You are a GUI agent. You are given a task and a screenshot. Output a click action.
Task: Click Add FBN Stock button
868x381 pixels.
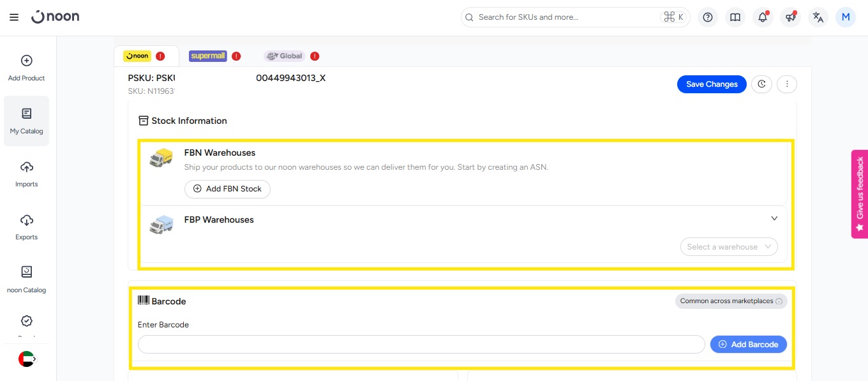(227, 189)
